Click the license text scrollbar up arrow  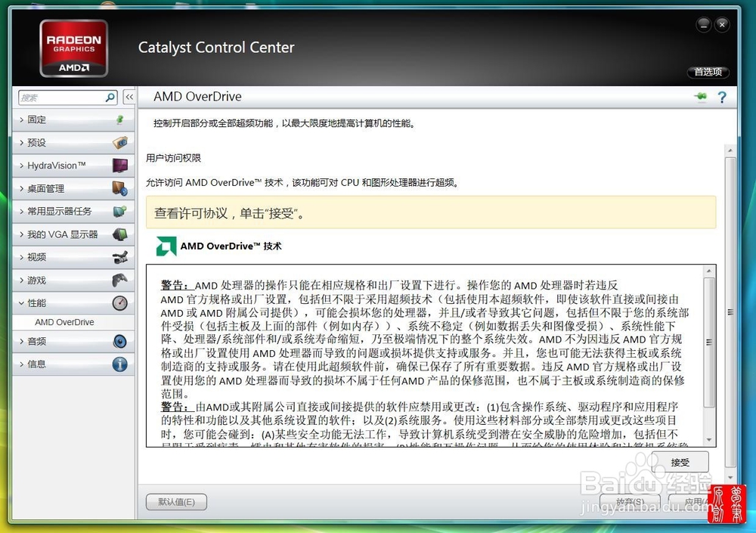[709, 271]
